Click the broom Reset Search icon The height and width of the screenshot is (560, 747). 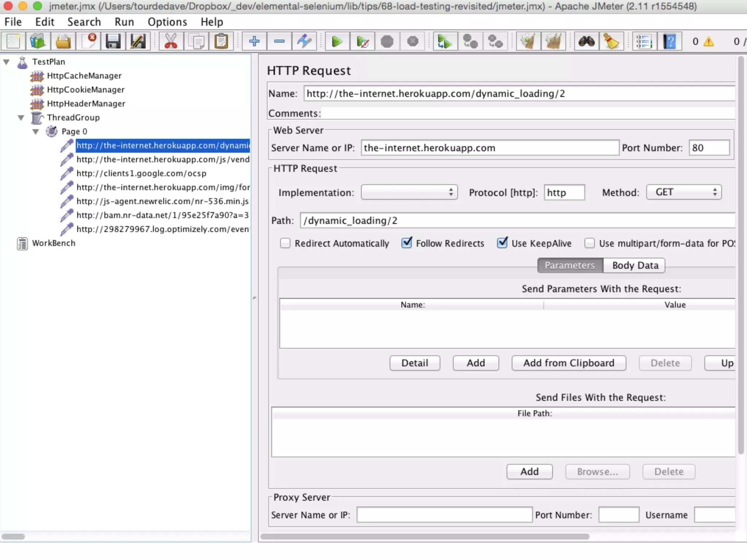(611, 42)
